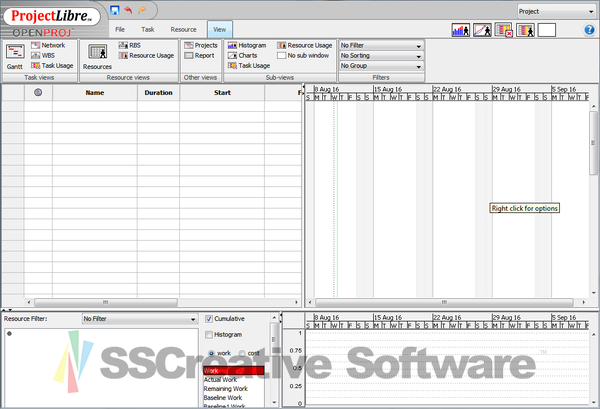Click the Gantt chart horizontal scrollbar

444,302
